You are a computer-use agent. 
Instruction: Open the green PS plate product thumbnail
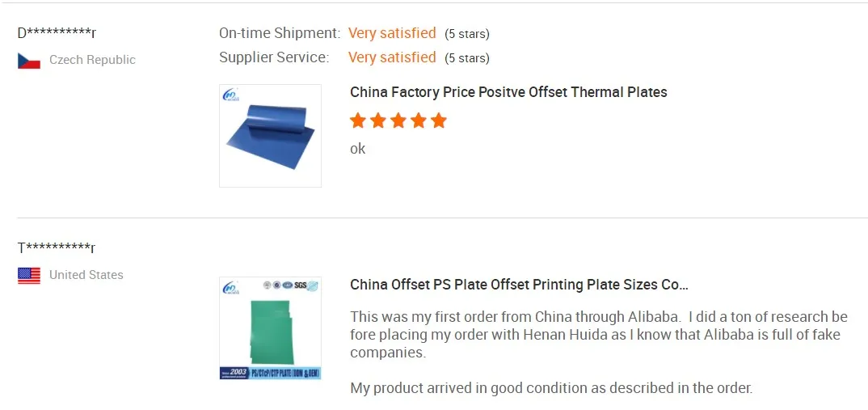(270, 328)
